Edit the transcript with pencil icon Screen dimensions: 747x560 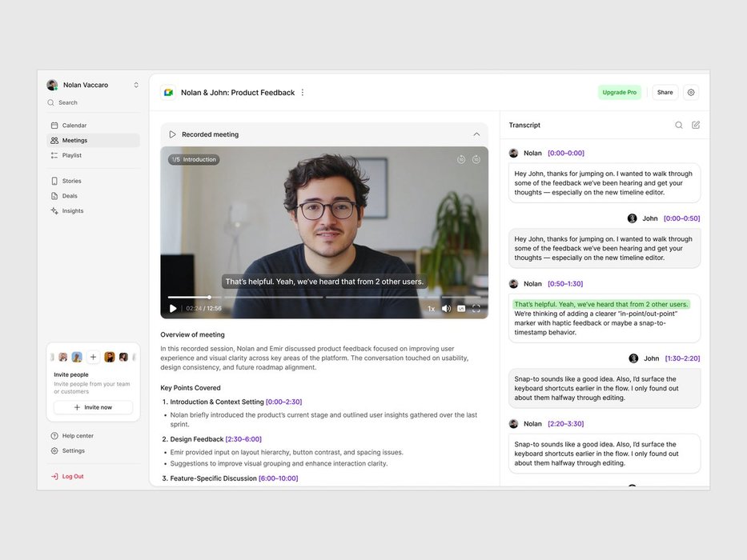click(x=696, y=126)
